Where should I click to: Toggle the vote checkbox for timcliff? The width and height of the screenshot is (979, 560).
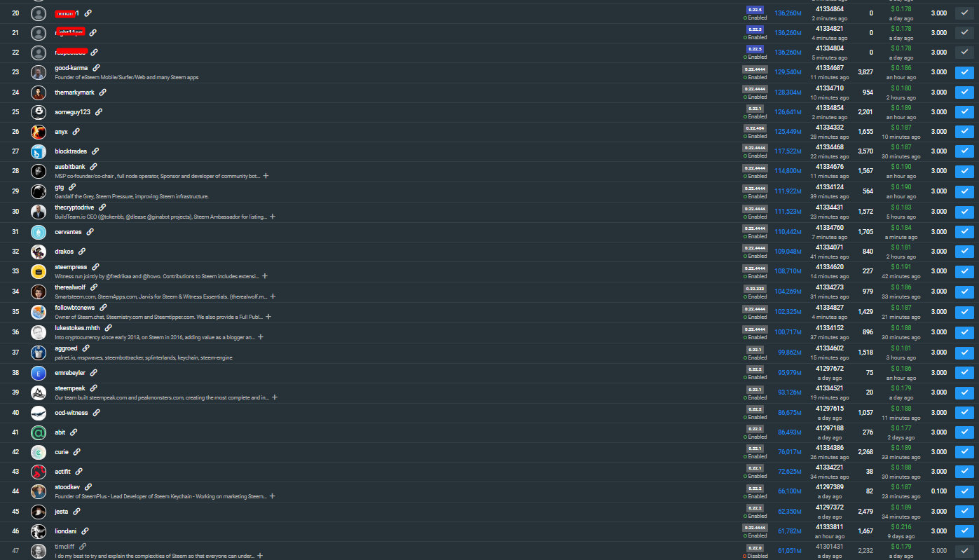(x=964, y=551)
